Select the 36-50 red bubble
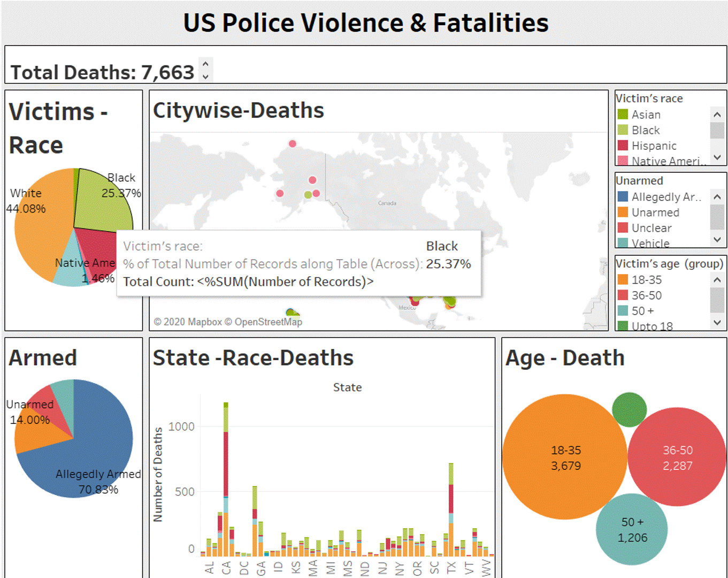This screenshot has height=578, width=728. coord(677,458)
